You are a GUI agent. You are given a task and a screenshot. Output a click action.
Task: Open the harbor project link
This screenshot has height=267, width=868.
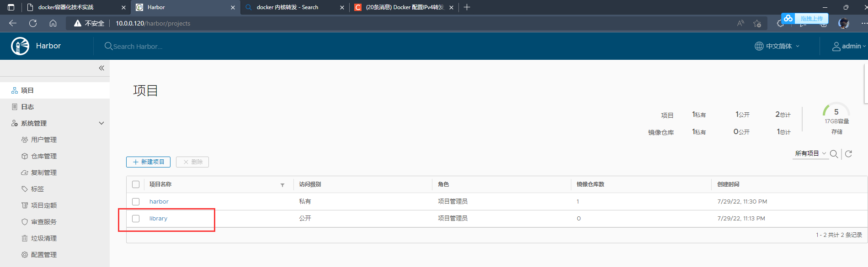pyautogui.click(x=159, y=201)
